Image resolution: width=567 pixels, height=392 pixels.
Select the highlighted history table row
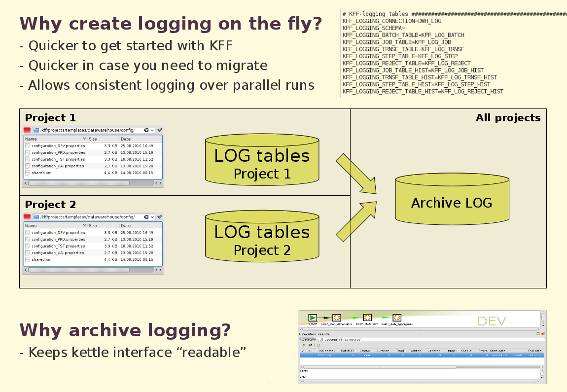(421, 355)
